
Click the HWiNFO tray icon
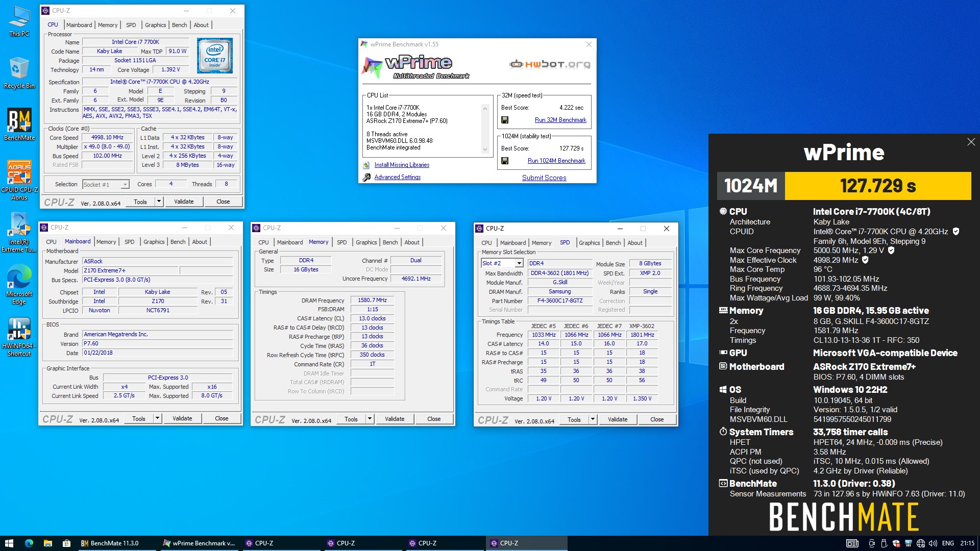pos(909,543)
